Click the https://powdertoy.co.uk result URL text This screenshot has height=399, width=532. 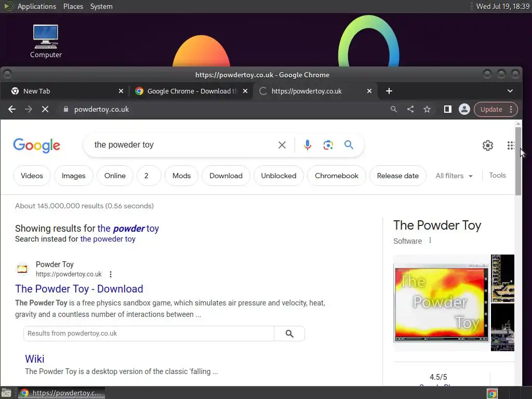[69, 274]
